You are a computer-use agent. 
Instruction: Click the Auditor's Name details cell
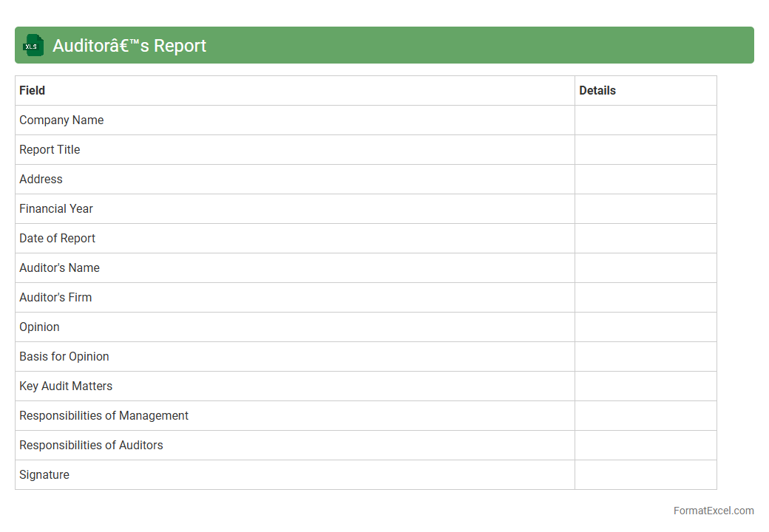[x=645, y=267]
